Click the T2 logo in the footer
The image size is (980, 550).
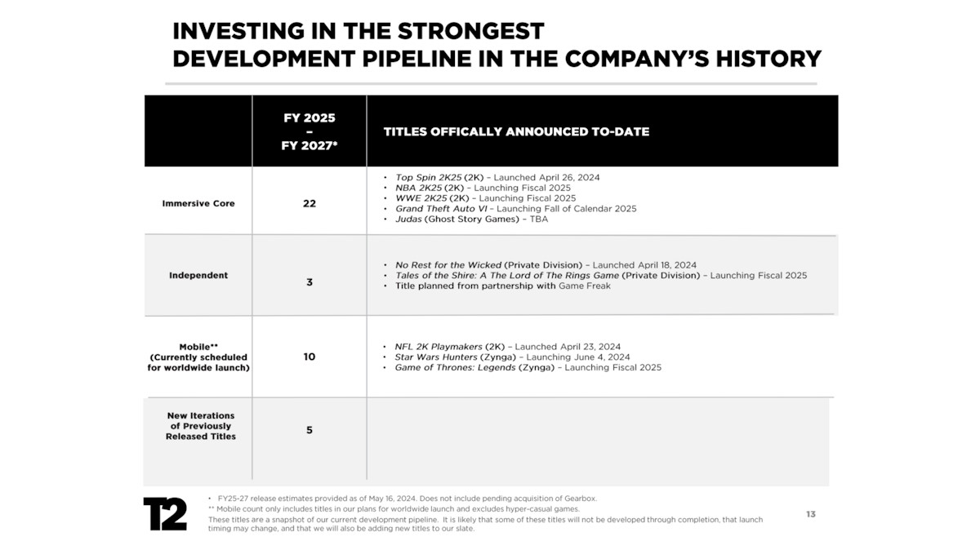165,514
